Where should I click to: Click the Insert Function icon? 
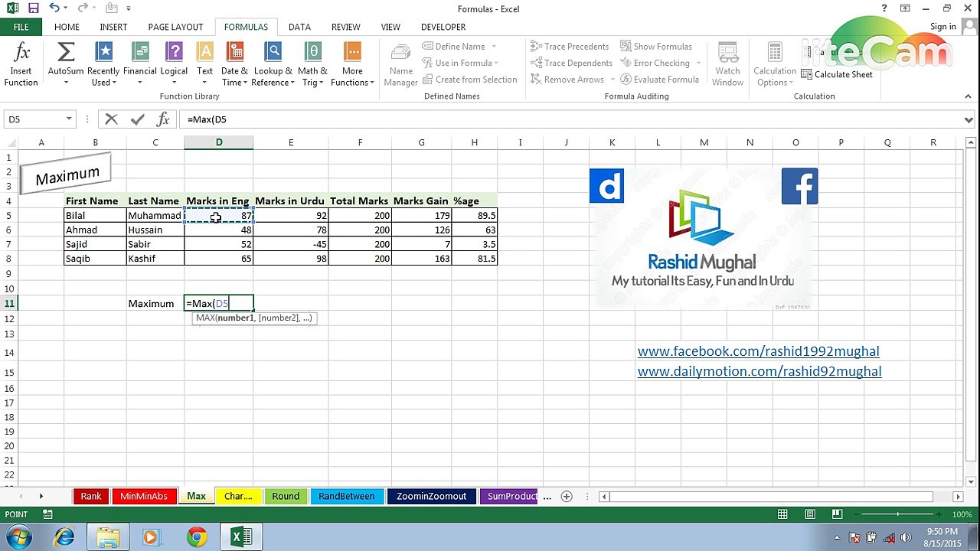click(21, 64)
